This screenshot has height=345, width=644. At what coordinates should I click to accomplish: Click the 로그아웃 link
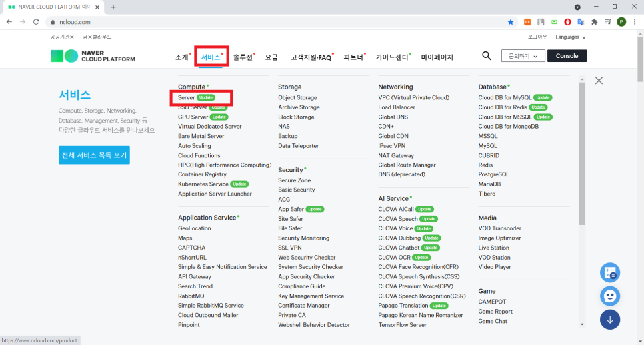(x=537, y=37)
